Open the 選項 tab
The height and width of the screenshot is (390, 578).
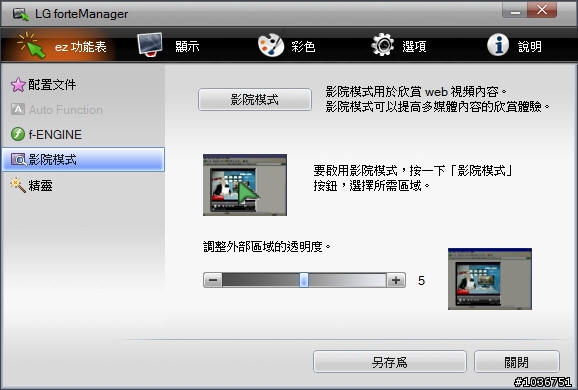tap(399, 46)
